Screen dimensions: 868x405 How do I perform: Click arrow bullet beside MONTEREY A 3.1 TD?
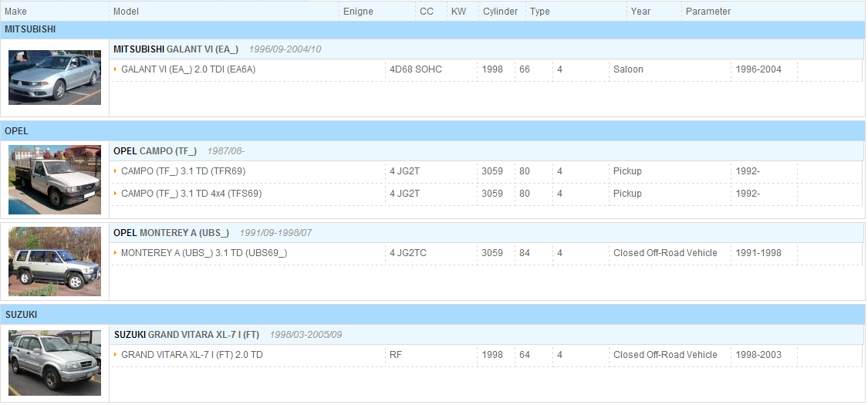tap(116, 253)
